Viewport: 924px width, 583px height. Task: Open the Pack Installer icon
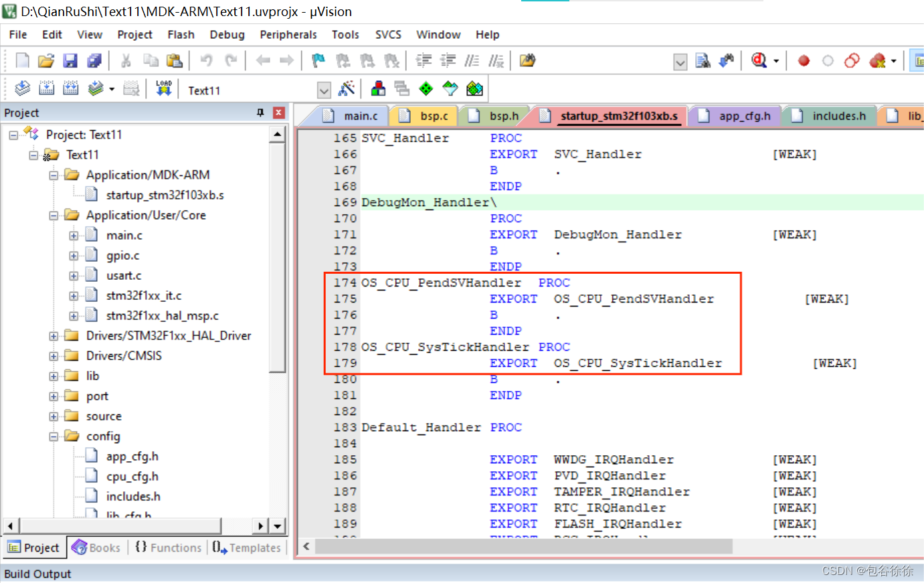474,88
